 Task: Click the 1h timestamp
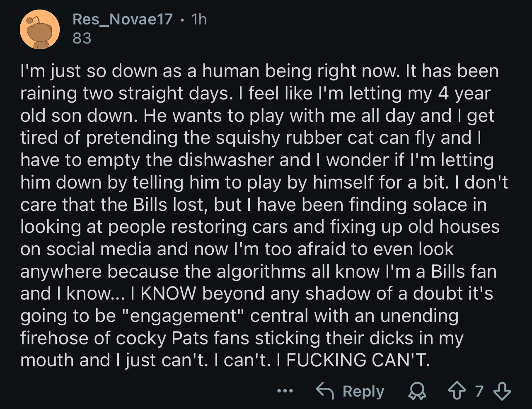pos(199,19)
